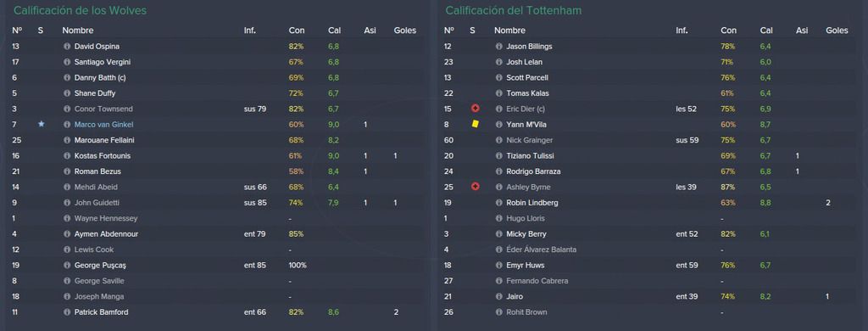This screenshot has height=331, width=868.
Task: Sort Tottenham table by Con column header
Action: (728, 31)
